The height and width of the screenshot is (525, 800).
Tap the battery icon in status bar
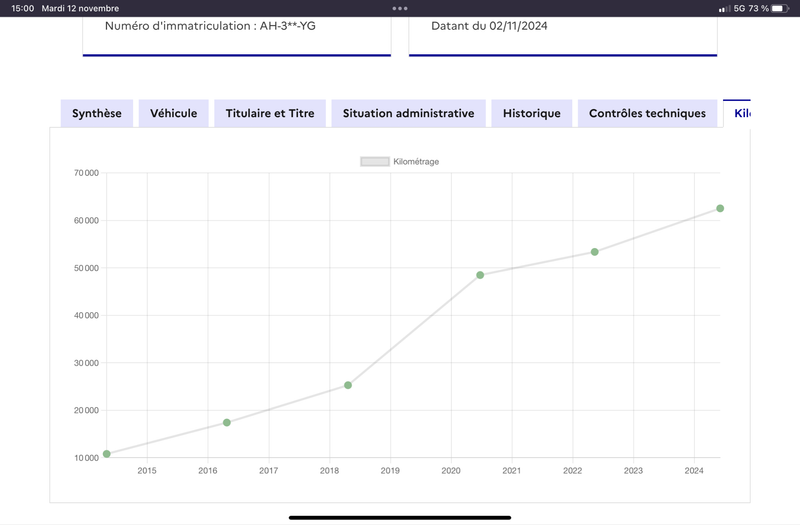(x=780, y=8)
